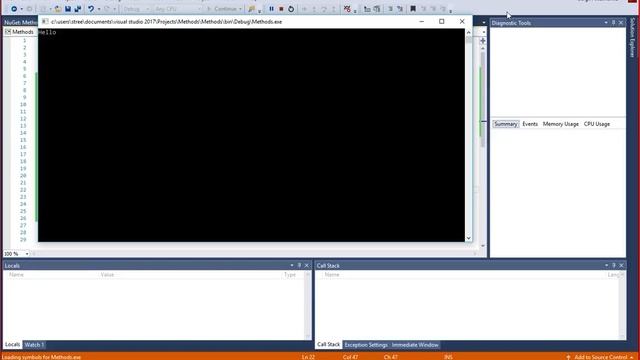Open the Solution Explorer side tab
The image size is (640, 360).
tap(633, 38)
